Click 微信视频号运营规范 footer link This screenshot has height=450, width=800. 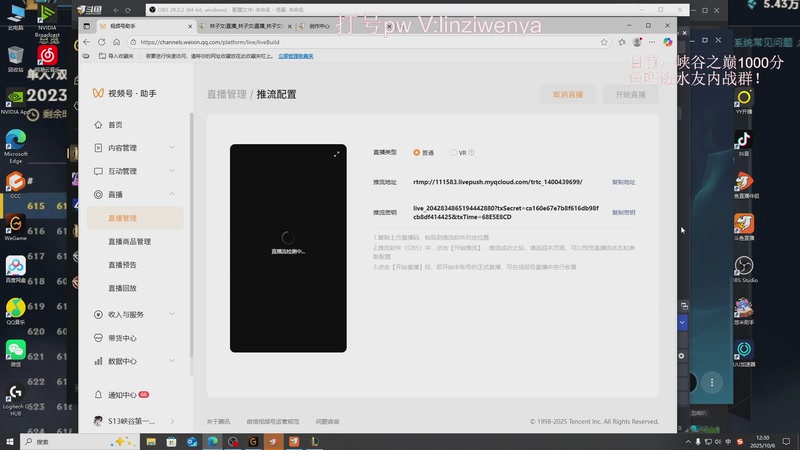(x=273, y=421)
